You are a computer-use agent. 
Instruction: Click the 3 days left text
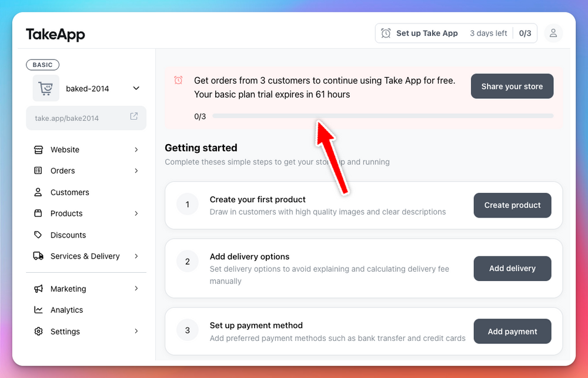[488, 34]
